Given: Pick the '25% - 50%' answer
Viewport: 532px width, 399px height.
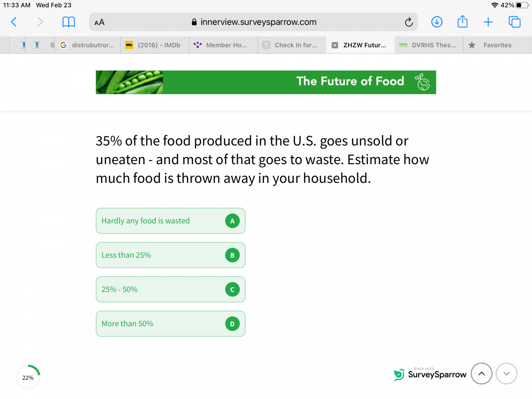Looking at the screenshot, I should pos(170,290).
